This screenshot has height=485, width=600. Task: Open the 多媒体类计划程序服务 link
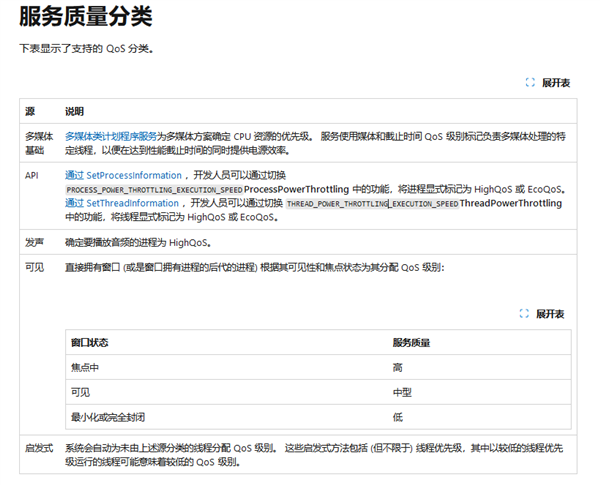coord(111,135)
